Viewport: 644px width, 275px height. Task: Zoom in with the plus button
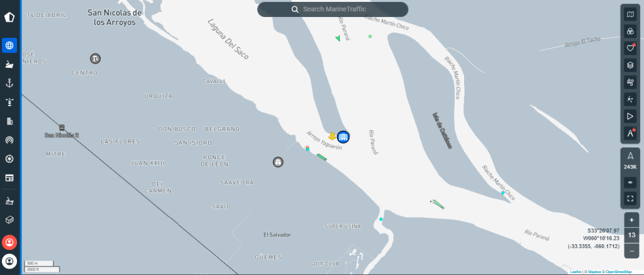point(631,220)
